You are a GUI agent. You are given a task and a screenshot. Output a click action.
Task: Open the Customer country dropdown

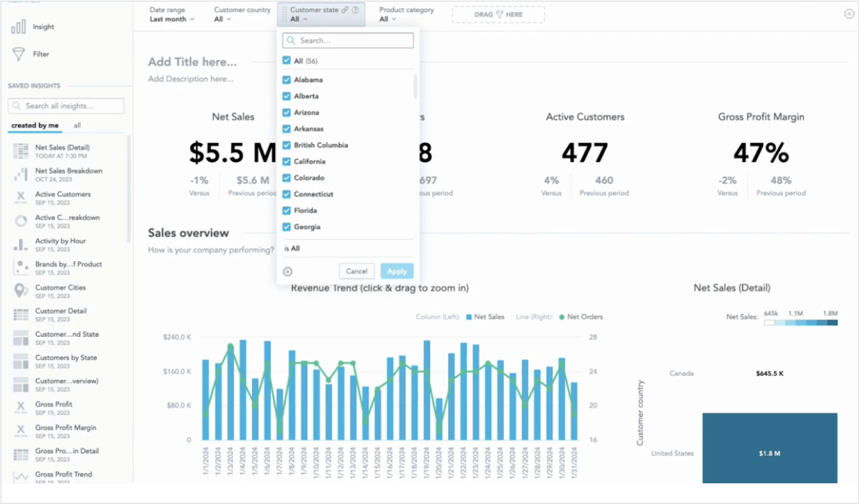(242, 15)
